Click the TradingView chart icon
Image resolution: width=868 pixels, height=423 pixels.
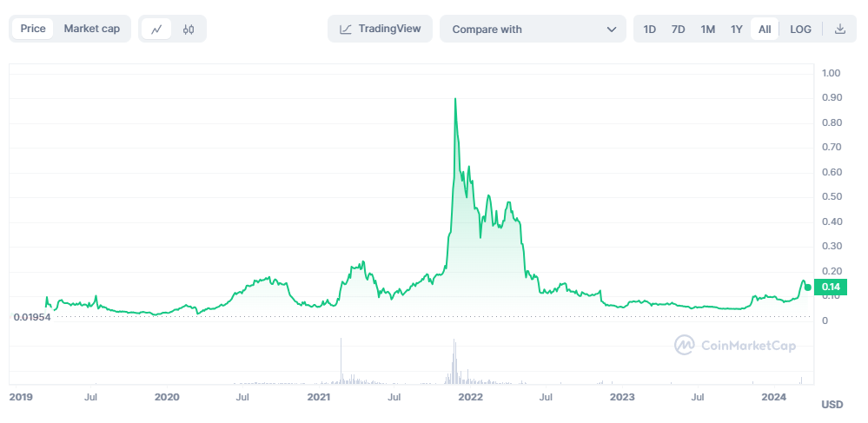(x=346, y=29)
